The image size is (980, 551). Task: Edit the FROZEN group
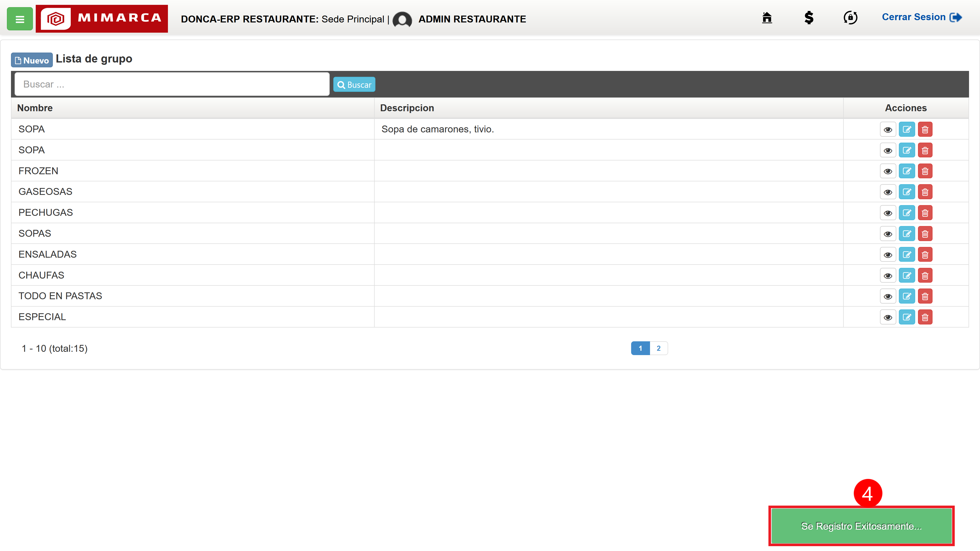tap(906, 171)
